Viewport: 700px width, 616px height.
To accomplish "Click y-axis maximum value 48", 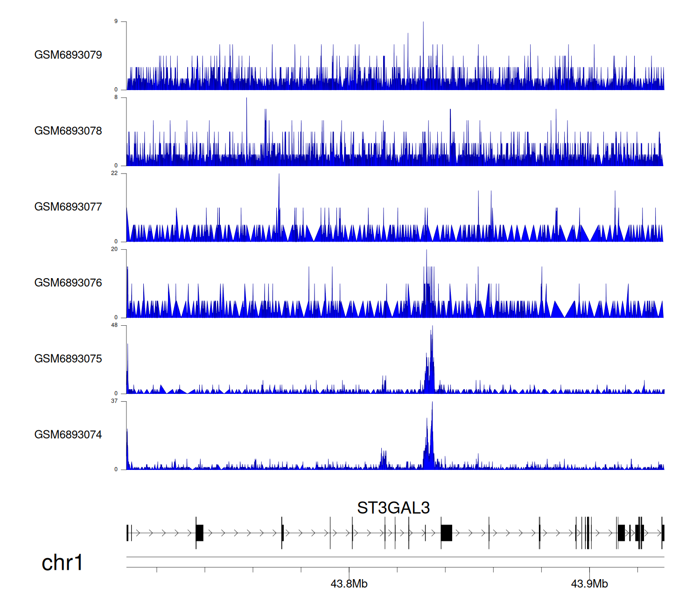I will [x=114, y=325].
